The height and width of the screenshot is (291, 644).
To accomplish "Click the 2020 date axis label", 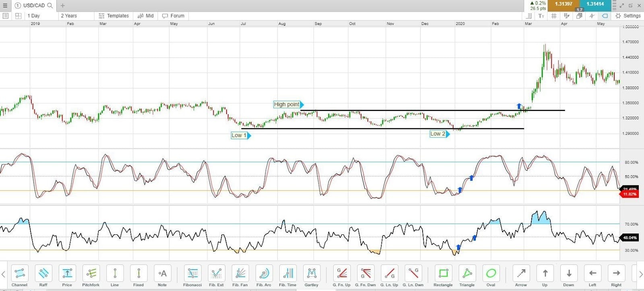I will coord(460,24).
